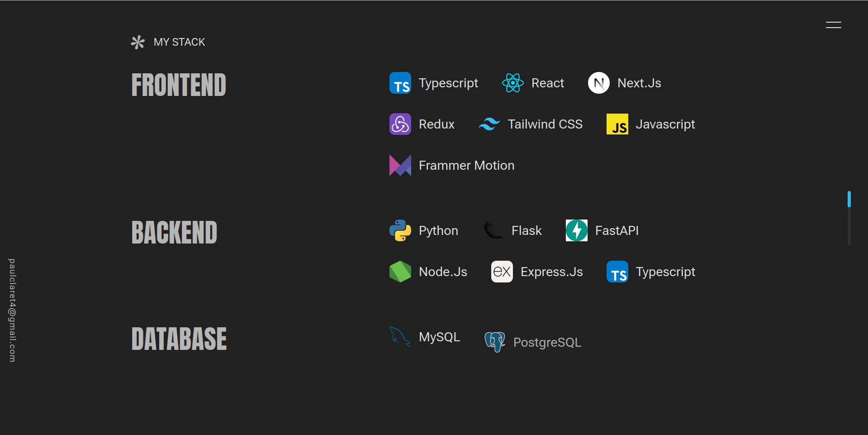Image resolution: width=868 pixels, height=435 pixels.
Task: Select the React atom icon
Action: pyautogui.click(x=513, y=83)
